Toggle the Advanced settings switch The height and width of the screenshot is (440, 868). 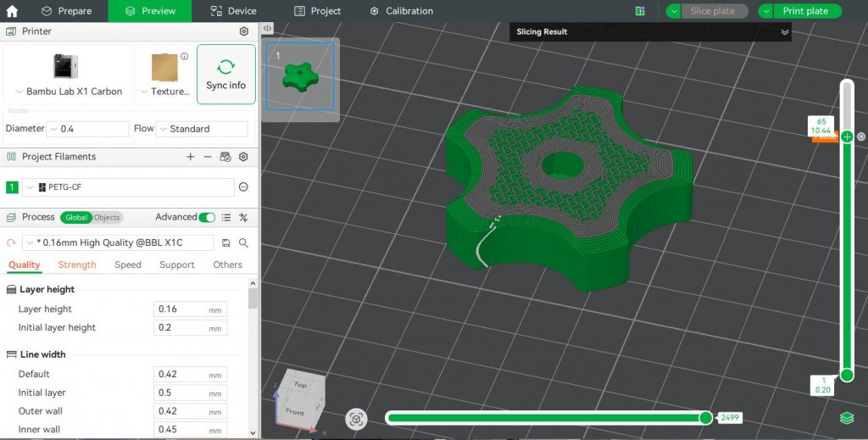[207, 218]
